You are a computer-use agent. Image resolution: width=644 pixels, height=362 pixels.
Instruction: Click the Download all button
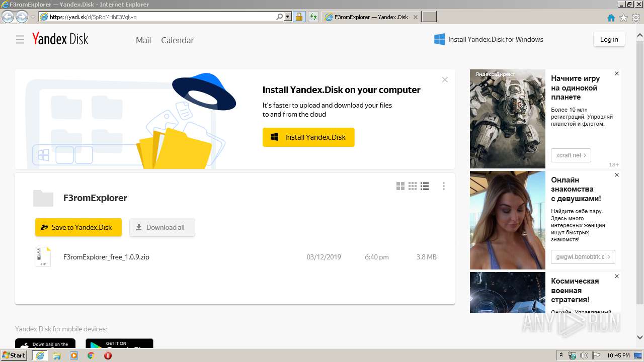coord(162,227)
